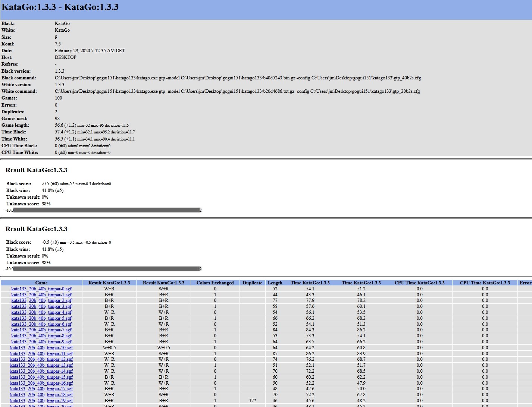Click the second score distribution bar
Screen dimensions: 532x407
tap(106, 269)
